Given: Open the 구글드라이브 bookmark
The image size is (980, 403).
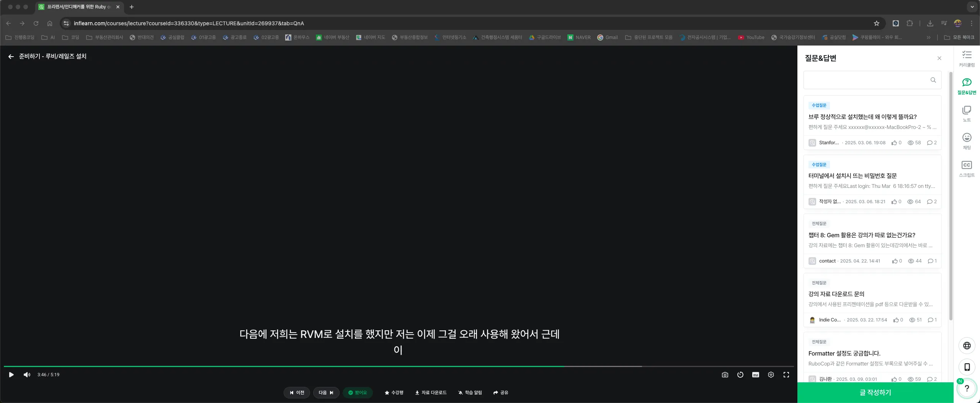Looking at the screenshot, I should coord(545,38).
